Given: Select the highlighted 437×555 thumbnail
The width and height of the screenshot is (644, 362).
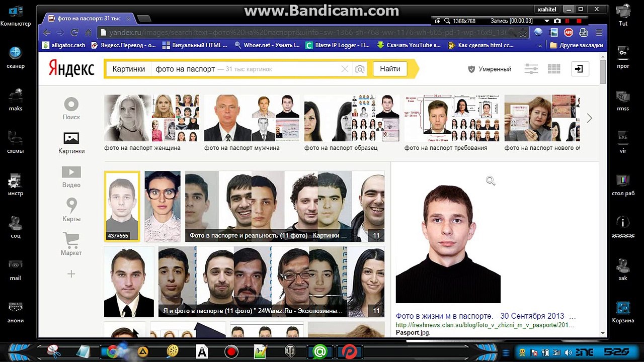Looking at the screenshot, I should pyautogui.click(x=122, y=207).
